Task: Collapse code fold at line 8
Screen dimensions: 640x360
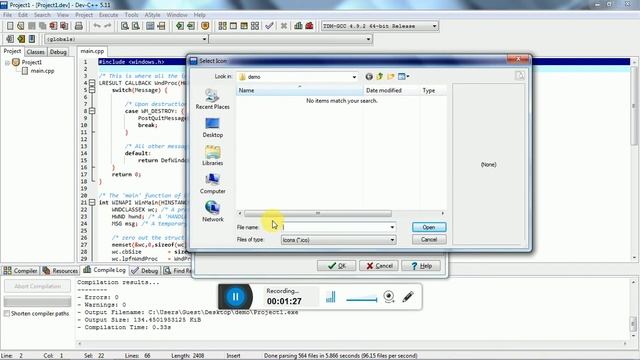Action: point(92,111)
